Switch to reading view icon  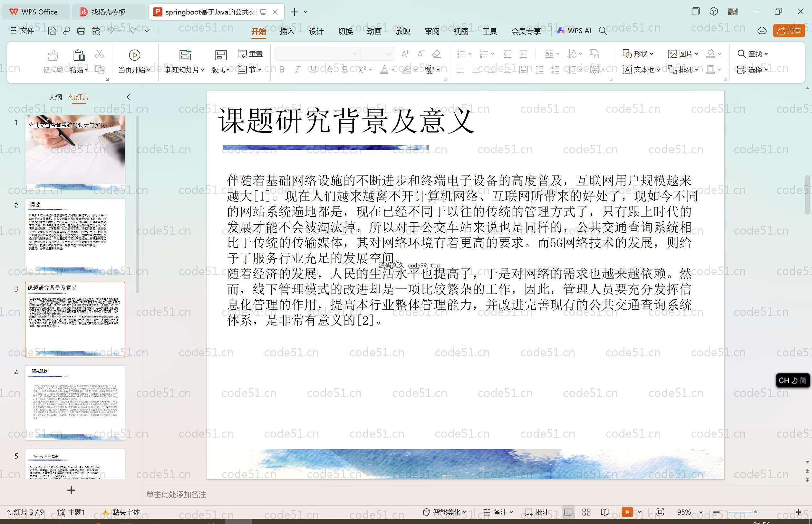click(604, 512)
